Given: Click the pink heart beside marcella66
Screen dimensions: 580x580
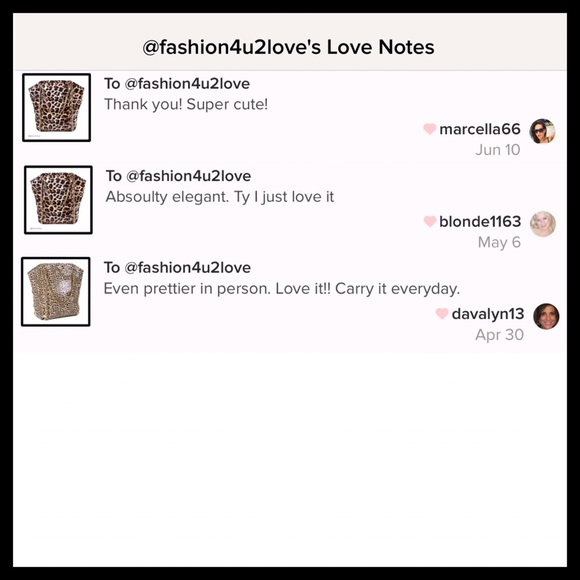Looking at the screenshot, I should (x=429, y=129).
